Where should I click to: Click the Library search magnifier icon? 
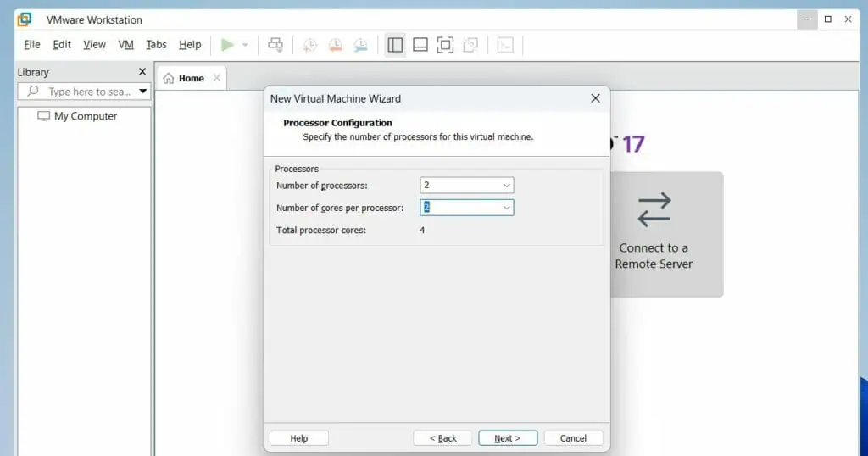33,91
